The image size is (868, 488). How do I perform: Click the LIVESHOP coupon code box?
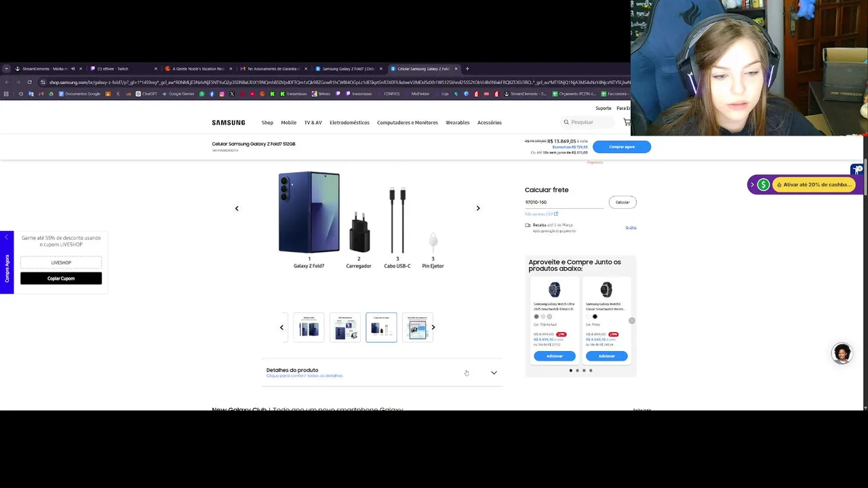click(x=61, y=262)
